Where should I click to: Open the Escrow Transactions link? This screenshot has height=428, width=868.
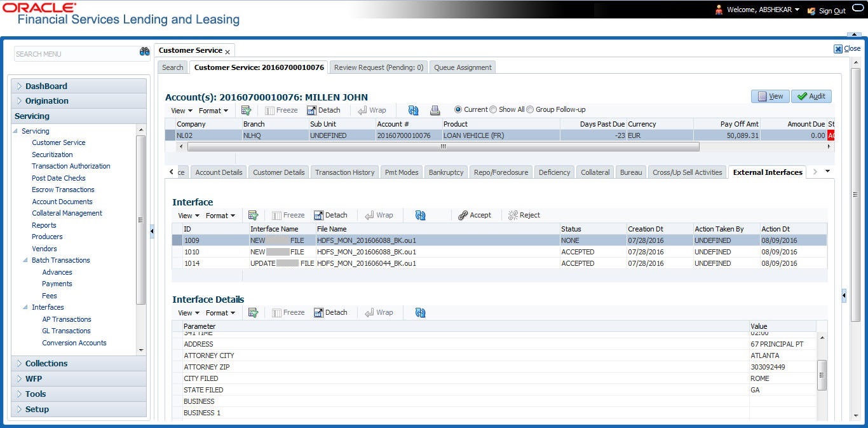[63, 190]
